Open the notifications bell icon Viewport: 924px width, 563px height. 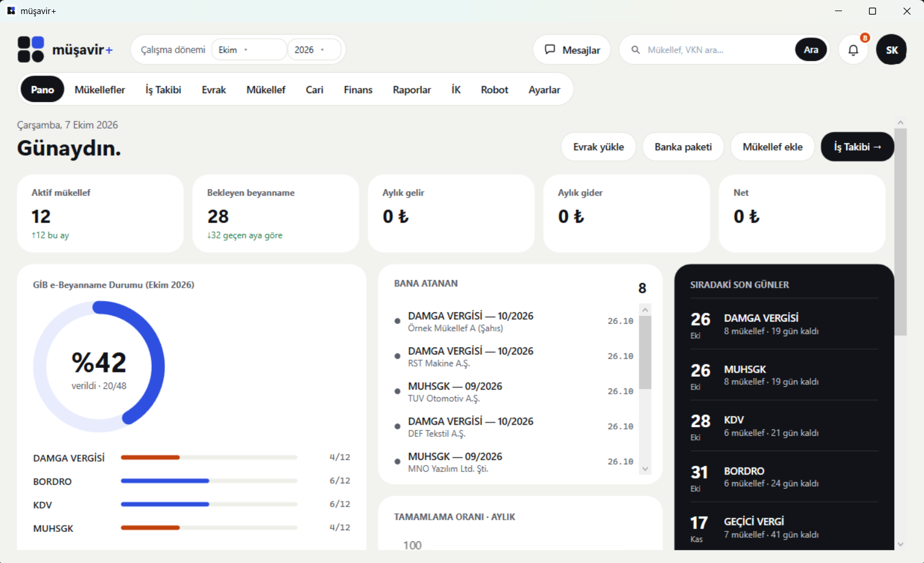[x=853, y=50]
